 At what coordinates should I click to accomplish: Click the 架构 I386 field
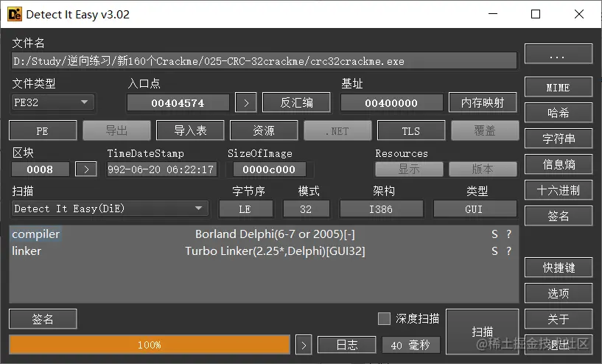pyautogui.click(x=381, y=209)
